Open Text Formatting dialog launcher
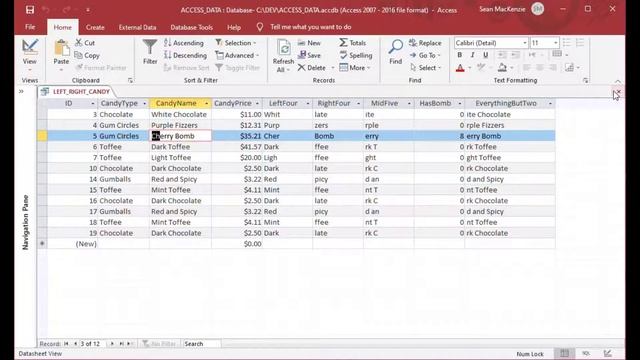Image resolution: width=640 pixels, height=360 pixels. (586, 80)
